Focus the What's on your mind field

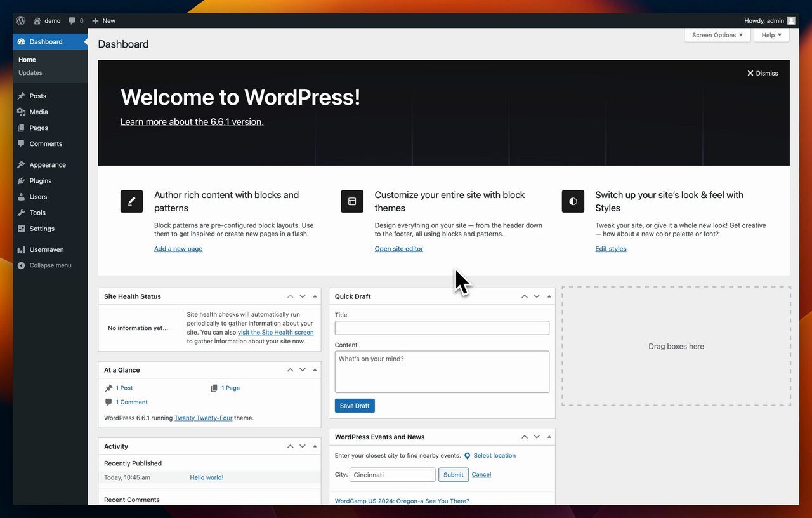[x=442, y=372]
